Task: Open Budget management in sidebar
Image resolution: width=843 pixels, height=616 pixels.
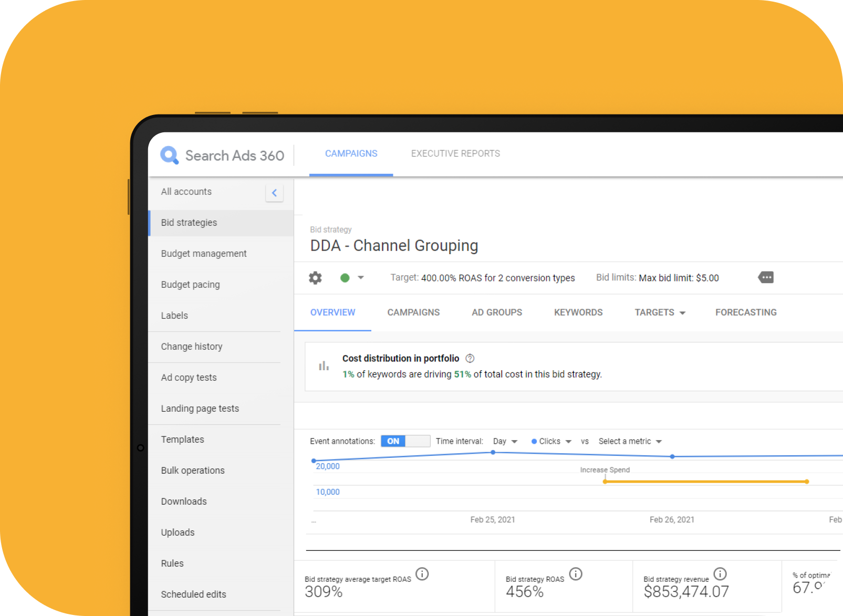Action: (x=204, y=254)
